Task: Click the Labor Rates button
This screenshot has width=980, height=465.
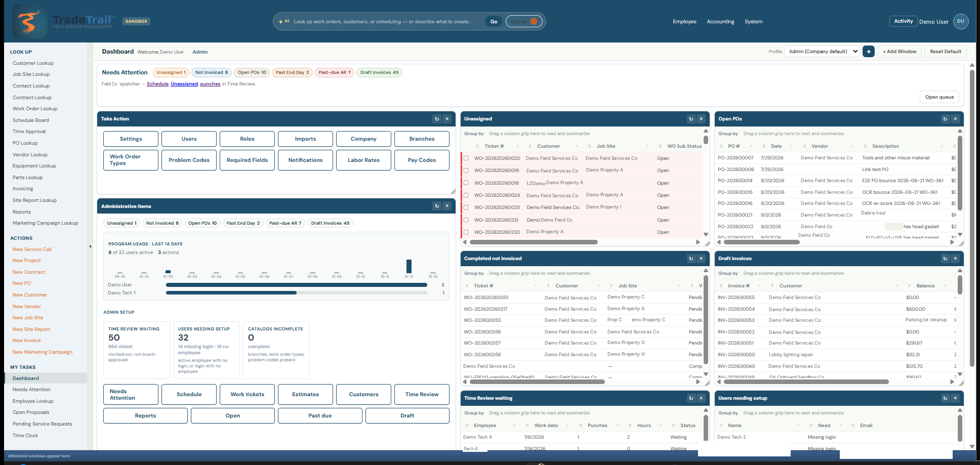Action: point(363,160)
